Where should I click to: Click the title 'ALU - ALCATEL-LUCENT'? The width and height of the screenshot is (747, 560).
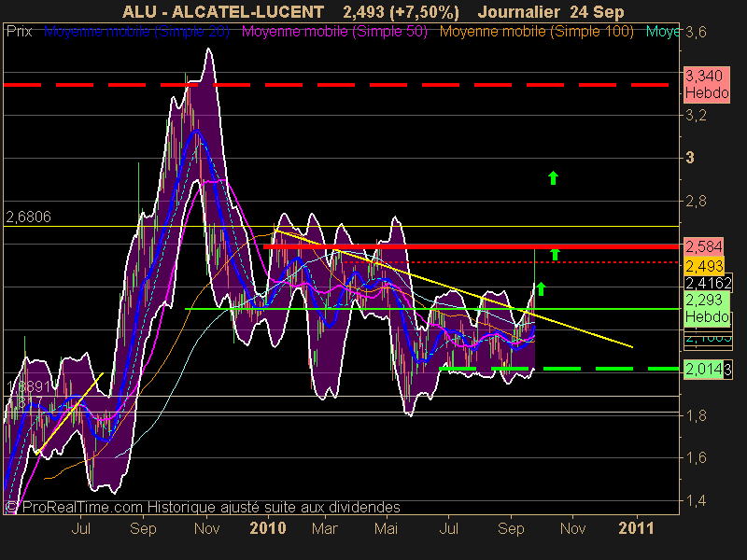coord(223,11)
